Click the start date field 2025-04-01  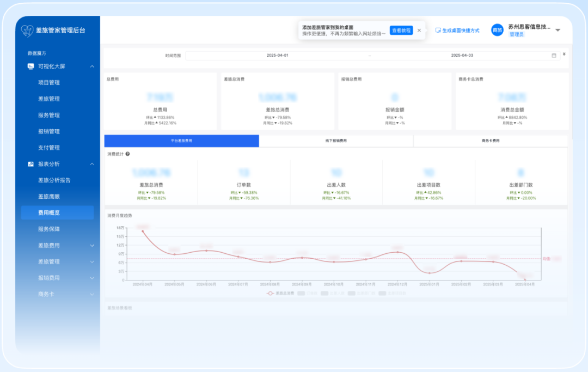click(x=278, y=55)
